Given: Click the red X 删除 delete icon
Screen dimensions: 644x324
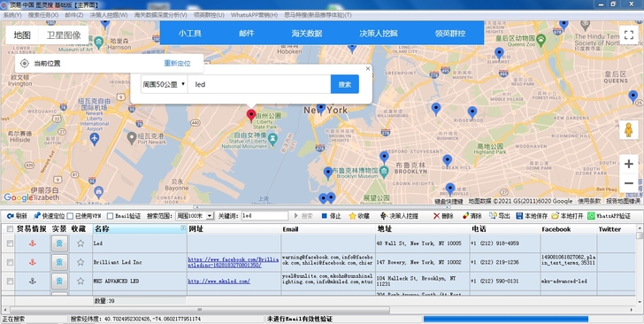Looking at the screenshot, I should point(436,216).
